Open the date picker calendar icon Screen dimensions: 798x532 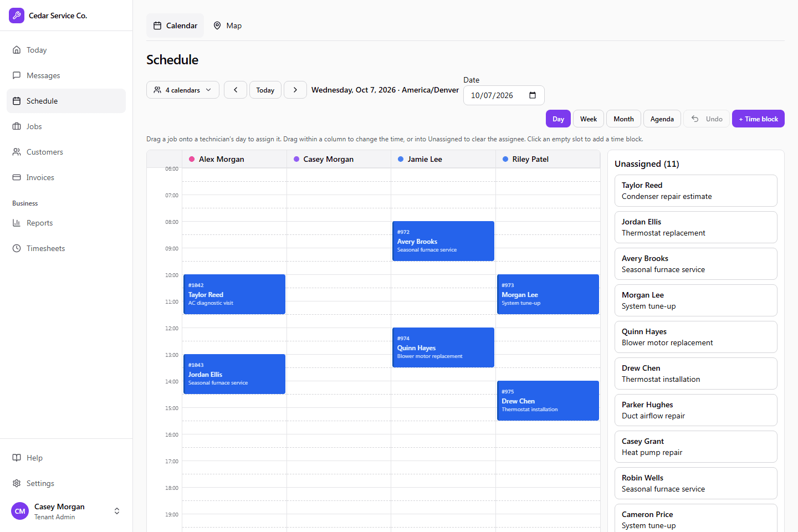point(533,95)
